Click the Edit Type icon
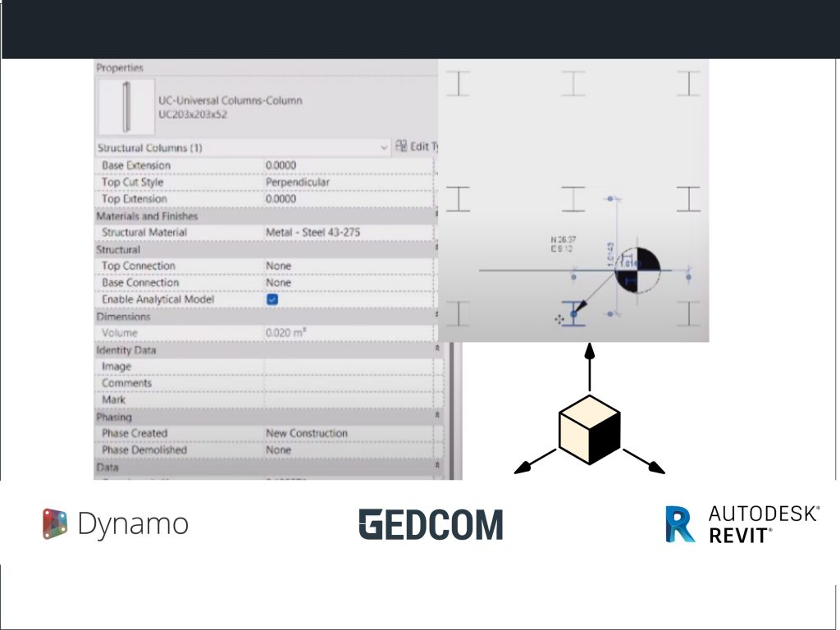This screenshot has height=630, width=840. pyautogui.click(x=401, y=147)
